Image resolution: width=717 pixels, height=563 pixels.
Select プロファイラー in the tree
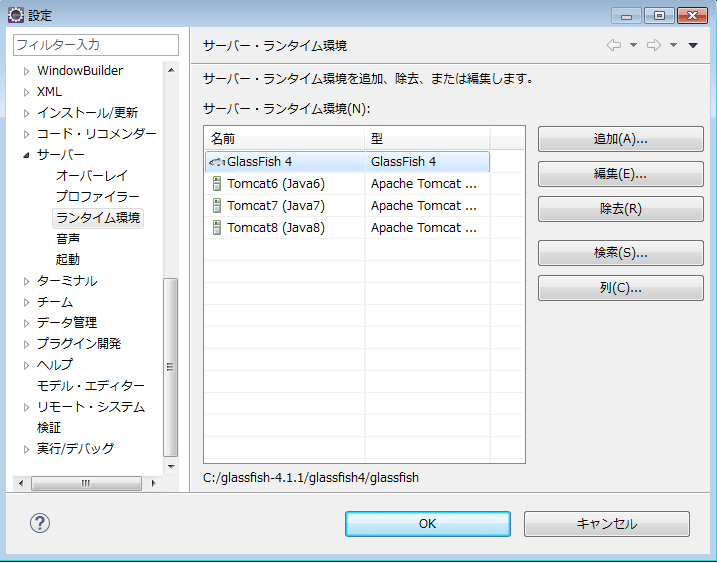[x=97, y=197]
